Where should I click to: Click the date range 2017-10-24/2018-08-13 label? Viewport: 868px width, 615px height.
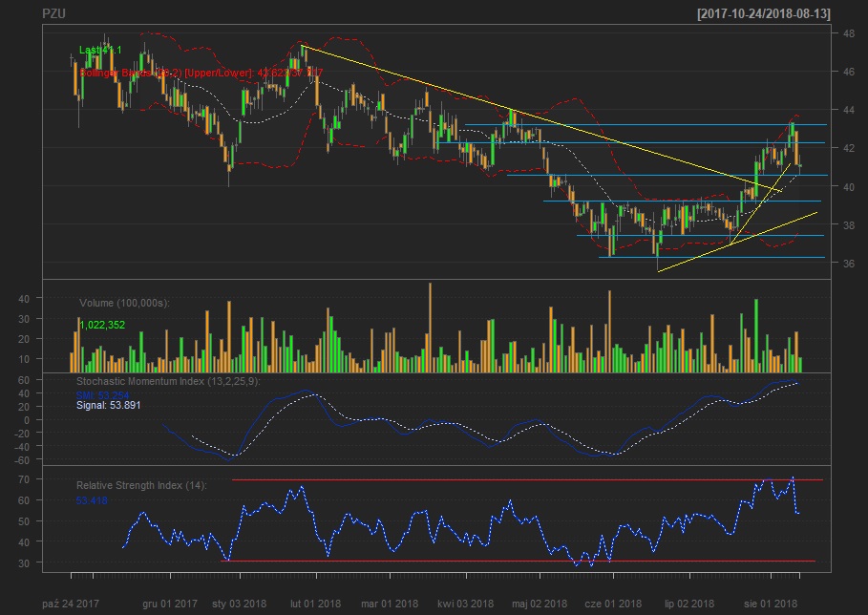763,13
